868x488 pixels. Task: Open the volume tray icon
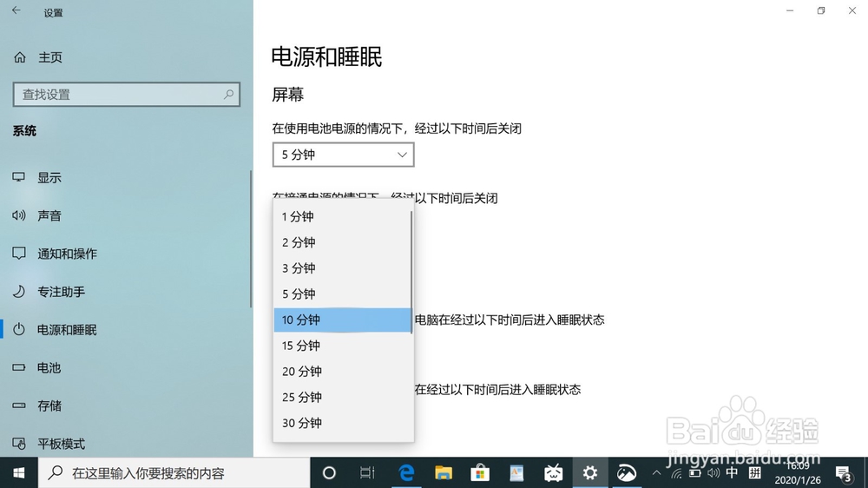(713, 473)
